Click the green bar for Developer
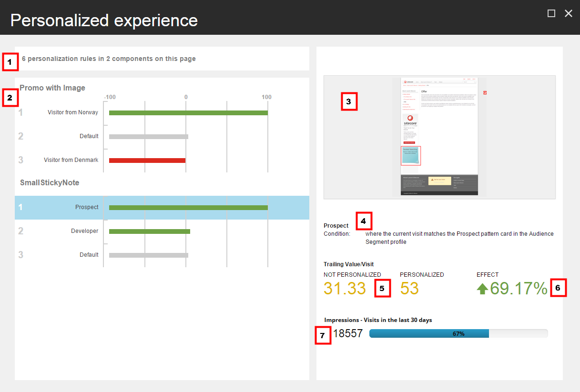 pos(150,231)
